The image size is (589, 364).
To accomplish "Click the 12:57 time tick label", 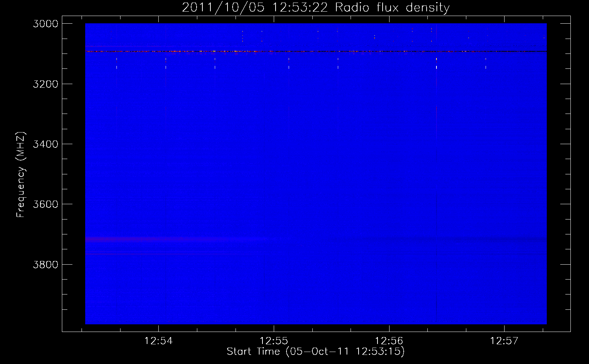I will (x=504, y=341).
